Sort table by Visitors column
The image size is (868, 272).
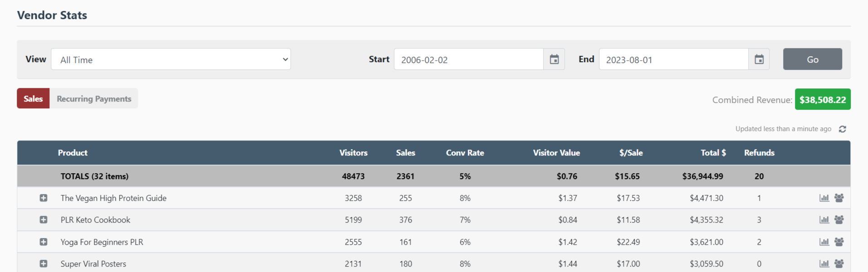[353, 153]
